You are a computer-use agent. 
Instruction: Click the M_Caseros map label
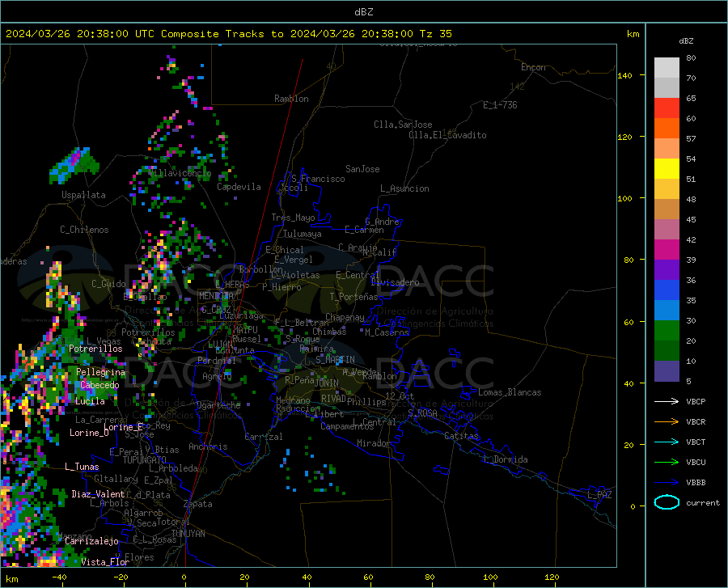click(x=387, y=332)
